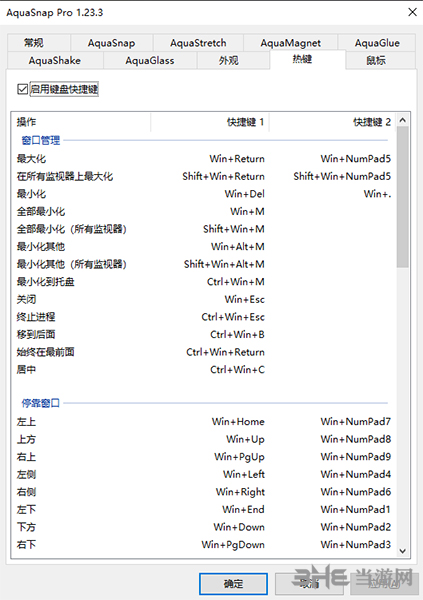
Task: Open the AquaShake tab
Action: click(55, 60)
